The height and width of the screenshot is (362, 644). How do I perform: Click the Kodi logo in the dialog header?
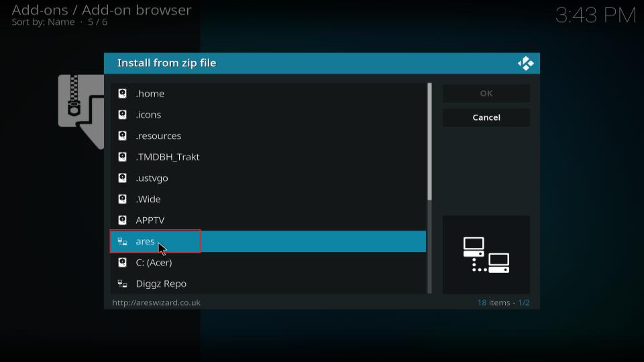pos(526,64)
